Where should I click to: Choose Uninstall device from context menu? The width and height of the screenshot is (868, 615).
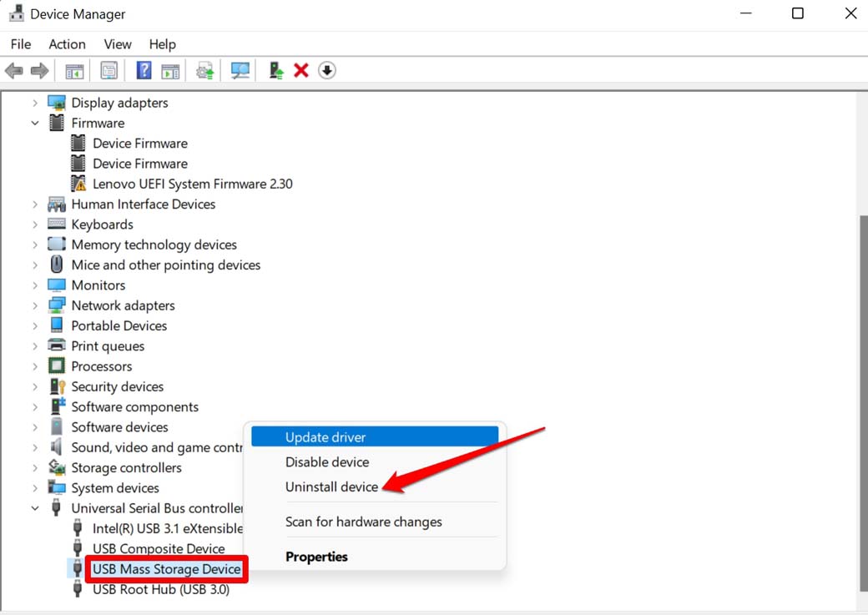pyautogui.click(x=331, y=486)
